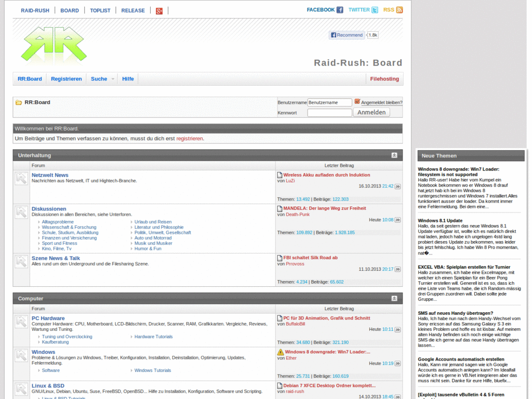
Task: Click Netzwelt News forum status icon
Action: coord(21,179)
